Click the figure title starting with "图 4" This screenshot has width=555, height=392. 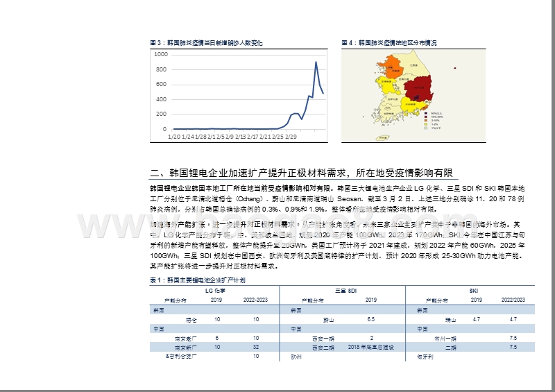(389, 43)
